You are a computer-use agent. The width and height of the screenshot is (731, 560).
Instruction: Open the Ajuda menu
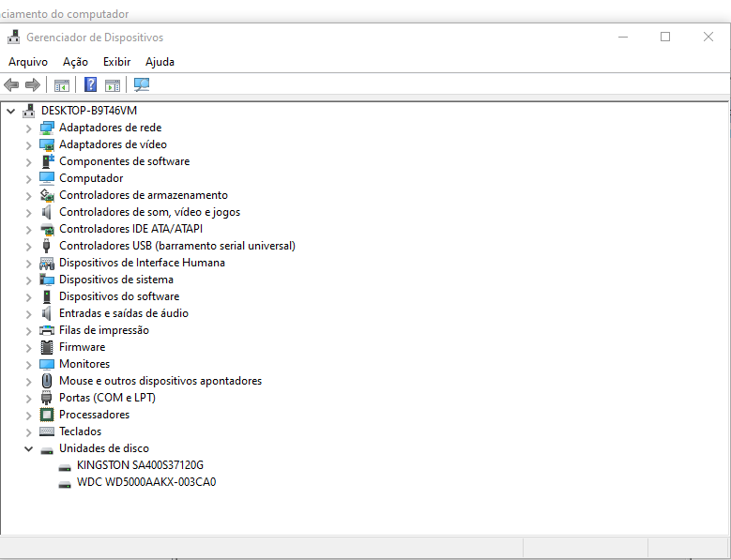point(160,62)
